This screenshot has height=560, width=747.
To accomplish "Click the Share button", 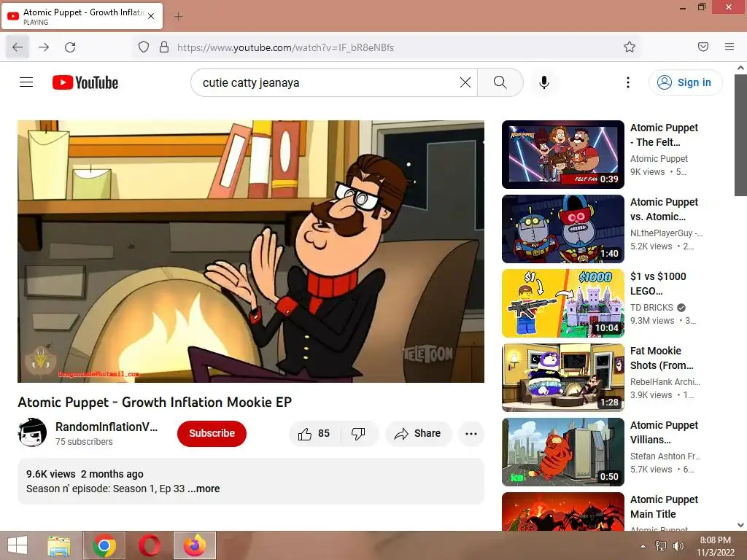I will pyautogui.click(x=418, y=434).
